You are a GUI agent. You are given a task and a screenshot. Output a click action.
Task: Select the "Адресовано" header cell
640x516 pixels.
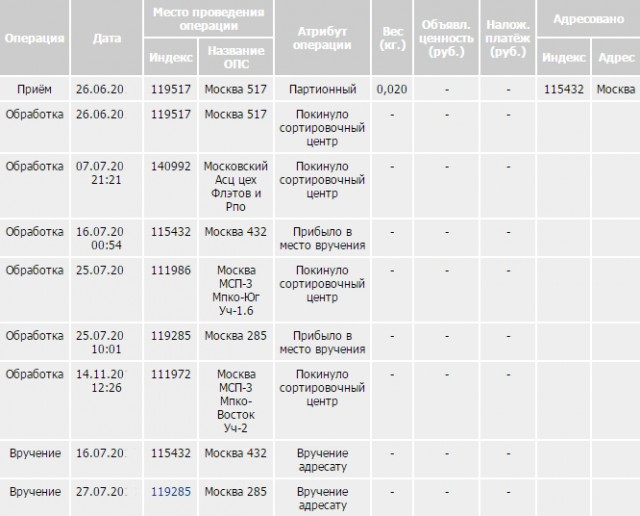(588, 18)
